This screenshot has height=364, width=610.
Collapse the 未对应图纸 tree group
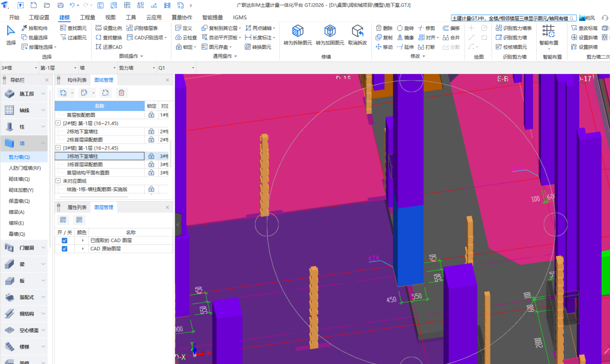(58, 181)
